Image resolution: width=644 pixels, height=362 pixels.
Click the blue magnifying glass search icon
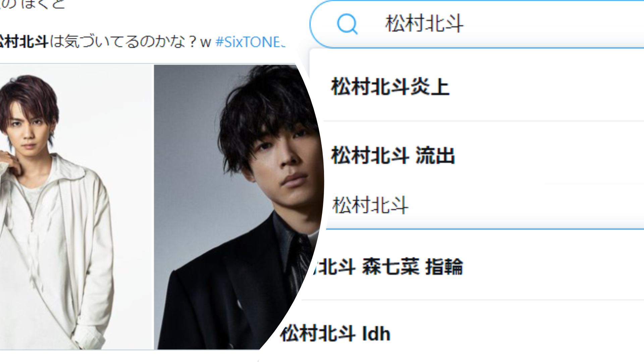coord(347,24)
